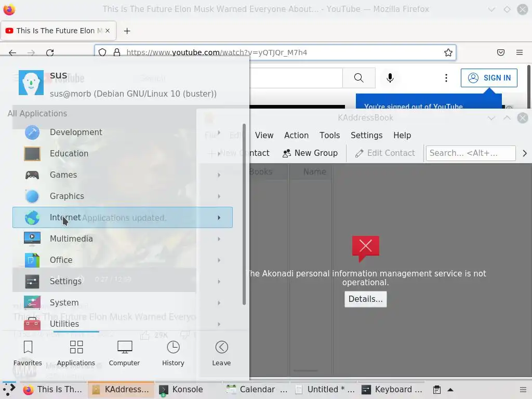Open YouTube three-dot settings menu
532x399 pixels.
[446, 78]
